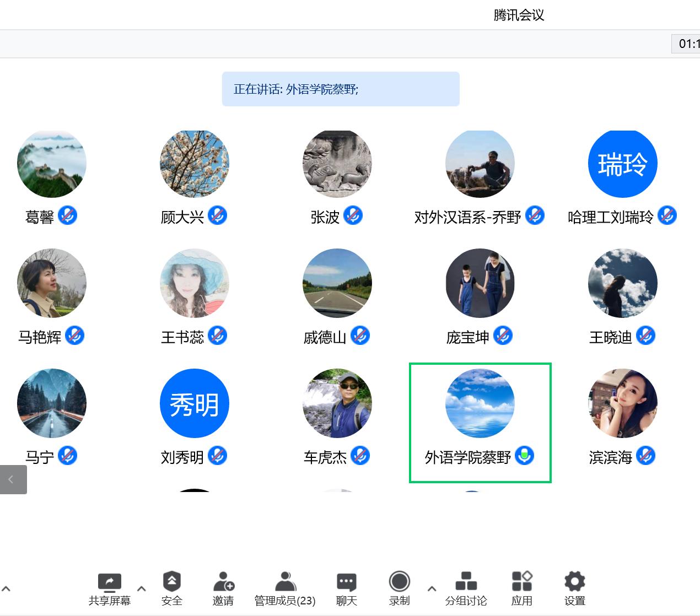The height and width of the screenshot is (616, 700).
Task: Open Breakout Rooms (分组讨论) icon
Action: [x=466, y=582]
